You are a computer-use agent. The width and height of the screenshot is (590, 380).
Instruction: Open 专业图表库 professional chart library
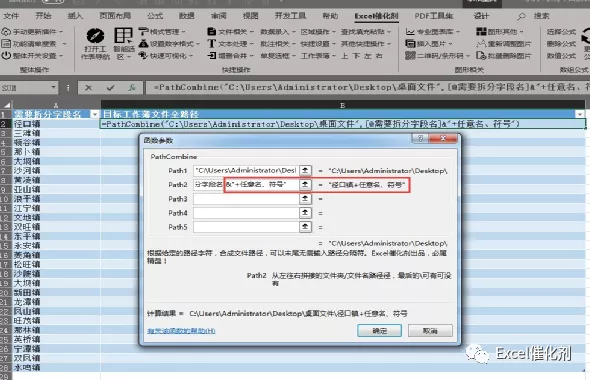pyautogui.click(x=432, y=32)
